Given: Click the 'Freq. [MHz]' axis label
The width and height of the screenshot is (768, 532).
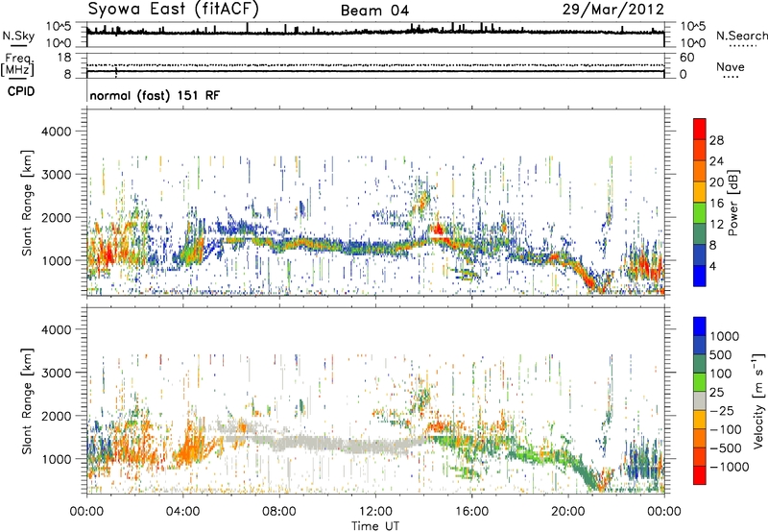Looking at the screenshot, I should (17, 65).
